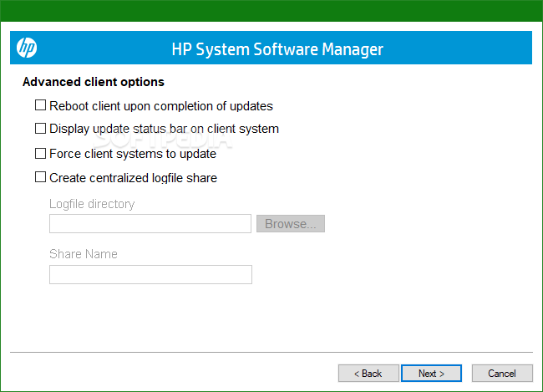Click the HP logo icon
543x392 pixels.
(27, 48)
